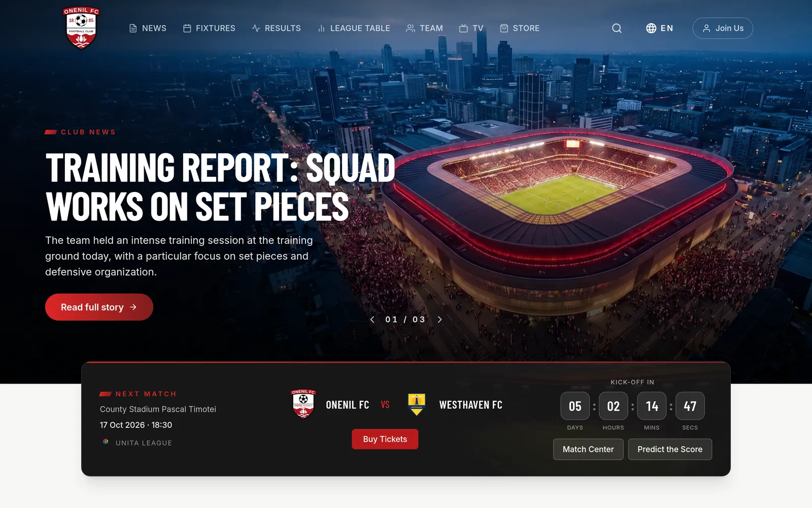Click arrow icon on Read full story
This screenshot has height=508, width=812.
click(x=133, y=307)
